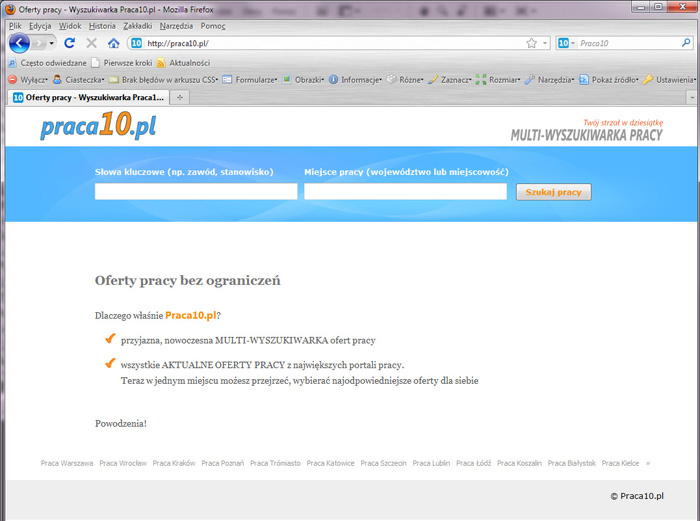Open the Plik menu
Screen dimensions: 700x521
pos(15,26)
